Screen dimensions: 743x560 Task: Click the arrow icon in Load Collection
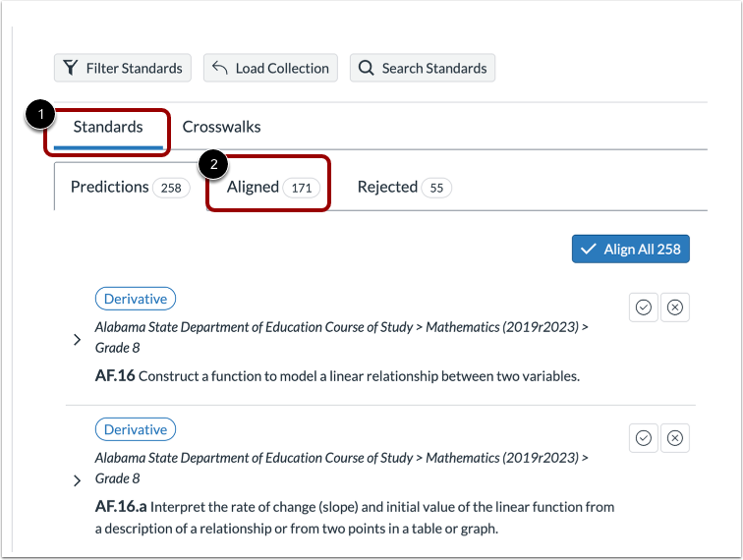coord(220,68)
